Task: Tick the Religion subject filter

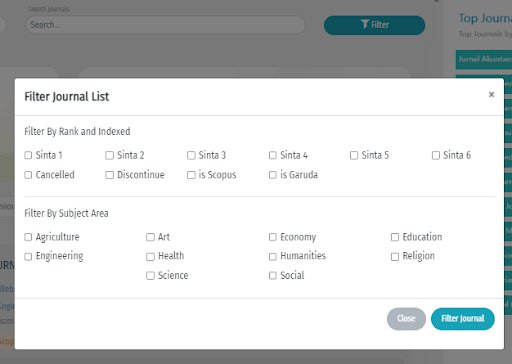Action: tap(395, 256)
